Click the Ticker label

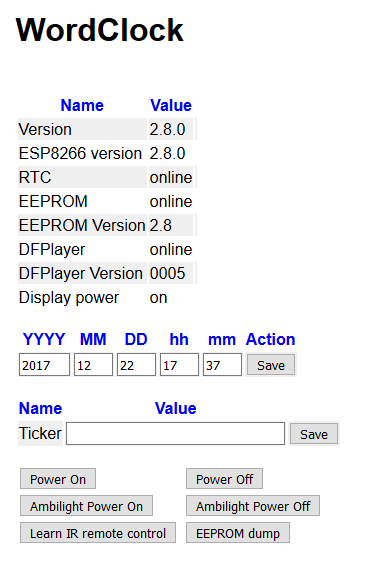point(40,433)
